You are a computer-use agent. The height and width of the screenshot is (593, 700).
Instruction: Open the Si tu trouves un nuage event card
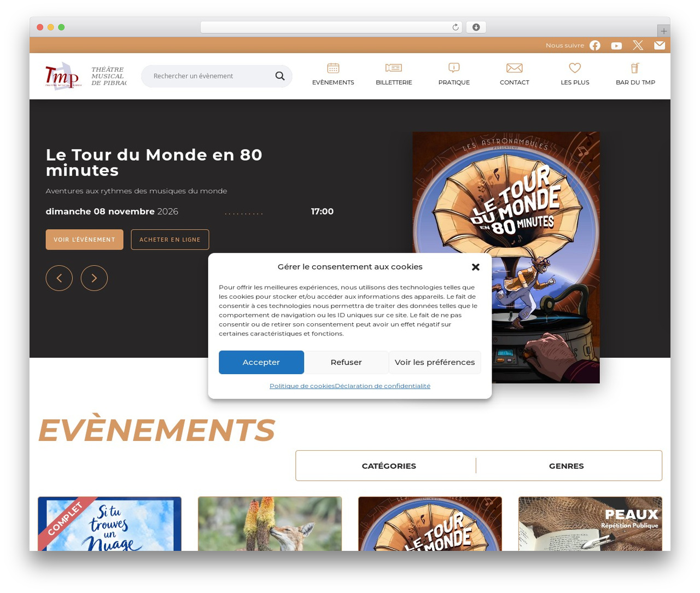pyautogui.click(x=109, y=524)
